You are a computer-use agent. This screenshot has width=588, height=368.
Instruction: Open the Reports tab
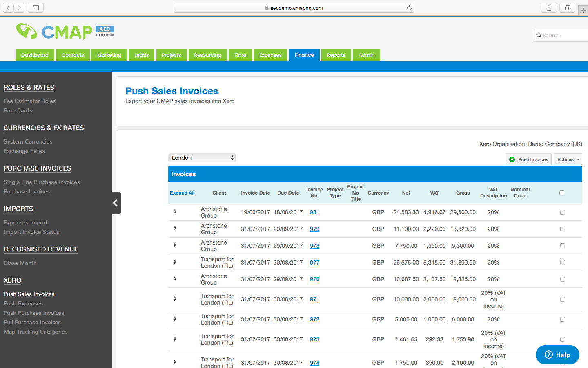[x=336, y=55]
